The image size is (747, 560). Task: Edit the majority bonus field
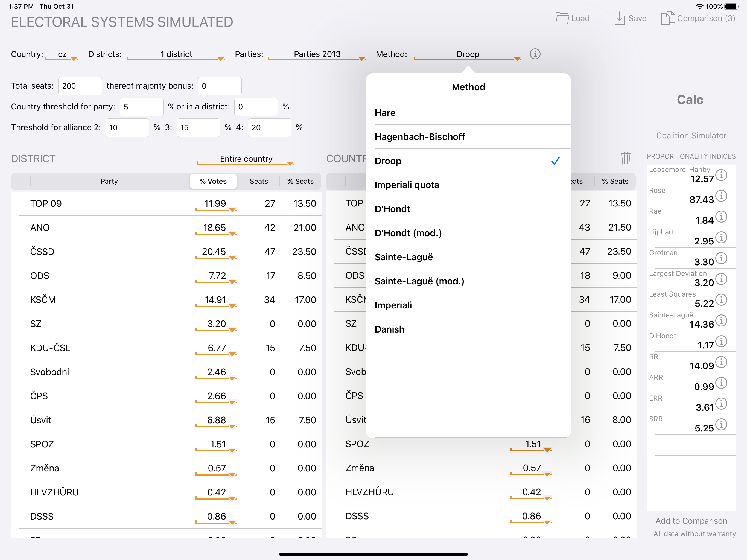pos(220,86)
